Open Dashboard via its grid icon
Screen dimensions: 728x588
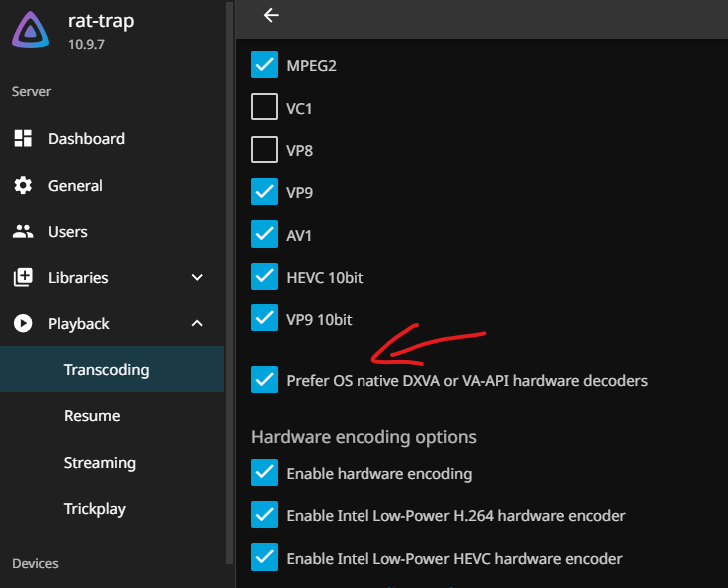pos(24,139)
